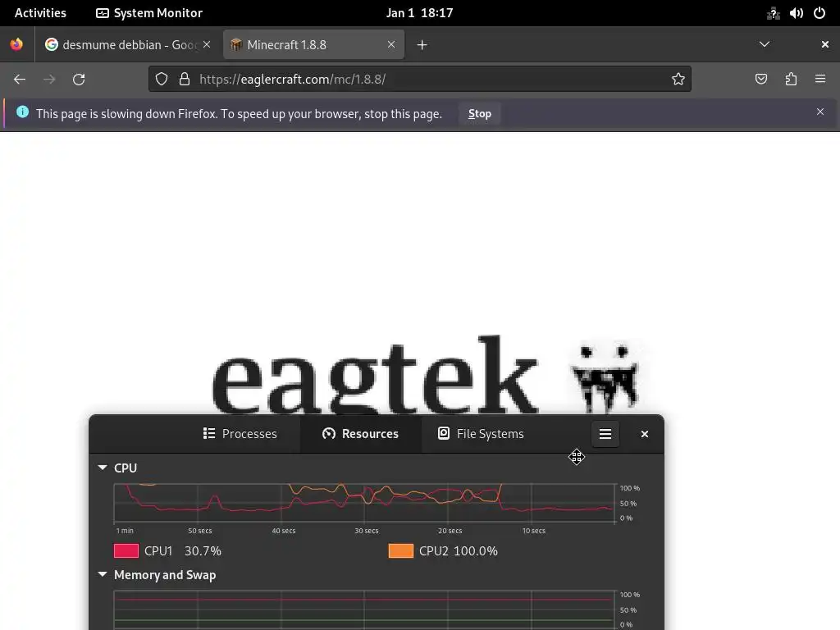Bookmark this page with the star icon
This screenshot has width=840, height=630.
(678, 80)
